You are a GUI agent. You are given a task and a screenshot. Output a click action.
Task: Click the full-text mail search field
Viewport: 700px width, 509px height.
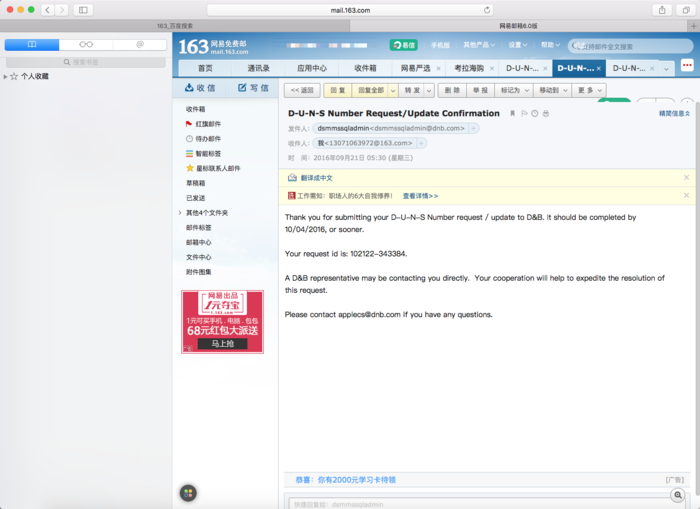coord(630,46)
